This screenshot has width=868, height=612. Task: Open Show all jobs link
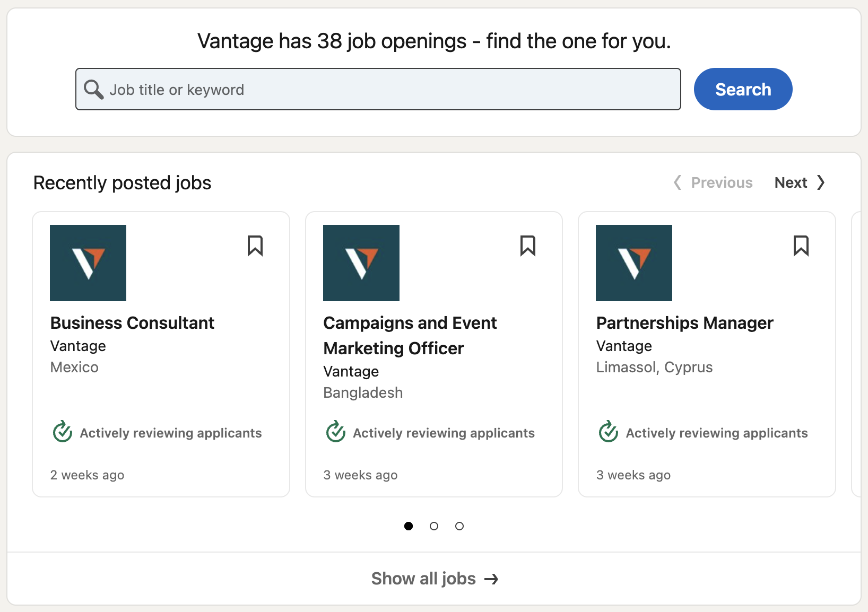434,579
